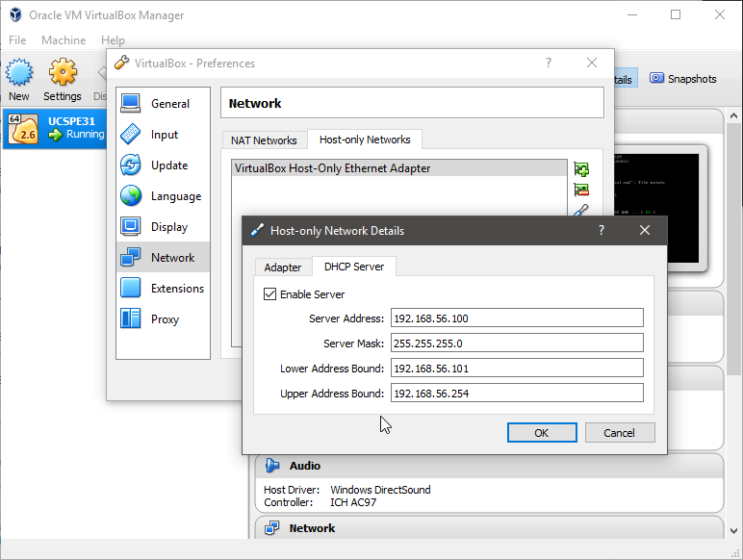Image resolution: width=743 pixels, height=560 pixels.
Task: Switch to the Adapter tab
Action: click(283, 267)
